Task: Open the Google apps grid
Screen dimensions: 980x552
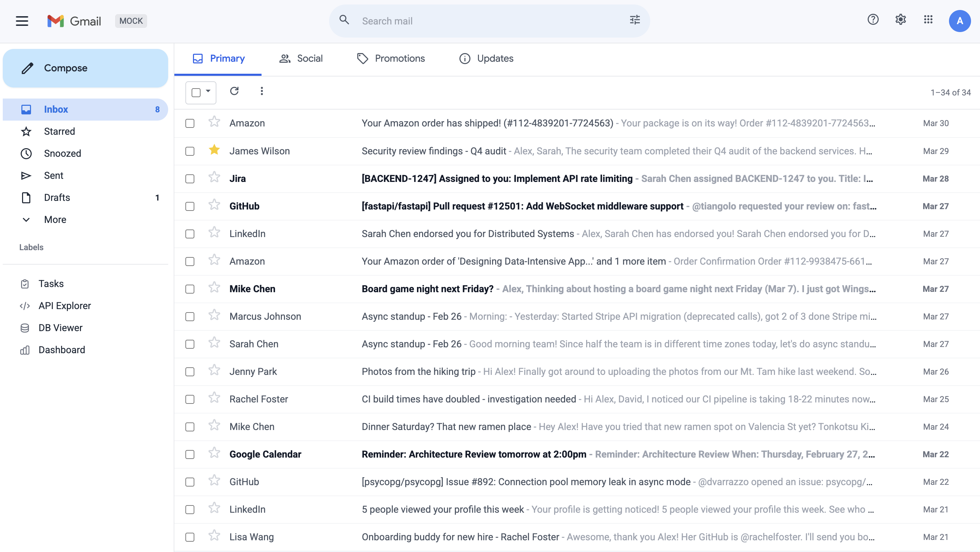Action: tap(928, 19)
